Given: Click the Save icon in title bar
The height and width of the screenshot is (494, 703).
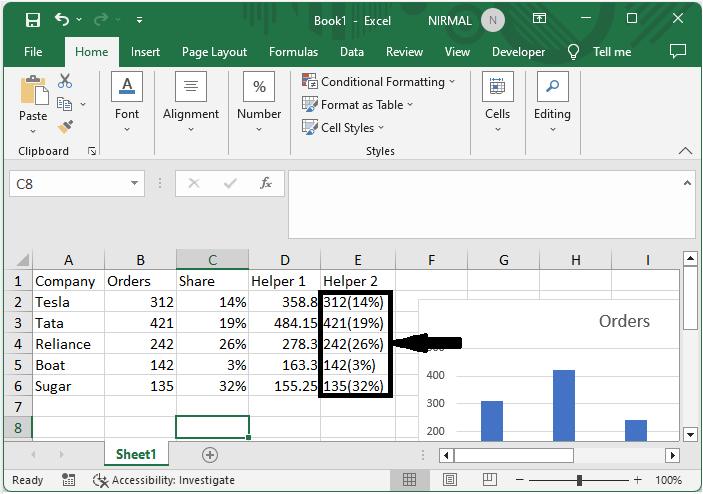Looking at the screenshot, I should pyautogui.click(x=32, y=20).
